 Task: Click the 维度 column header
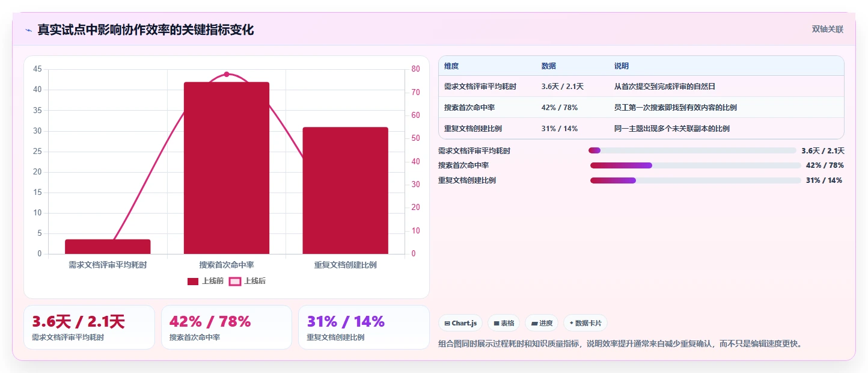451,66
